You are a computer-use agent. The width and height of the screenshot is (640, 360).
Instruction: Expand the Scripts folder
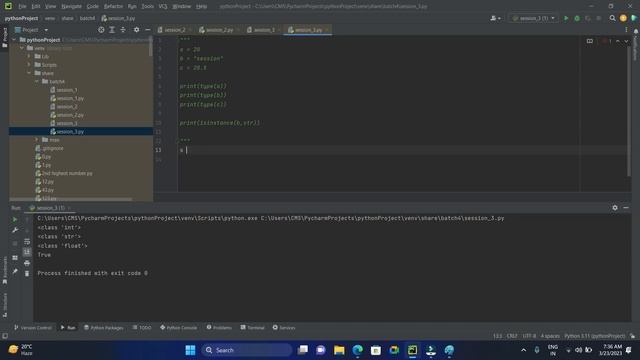coord(29,65)
